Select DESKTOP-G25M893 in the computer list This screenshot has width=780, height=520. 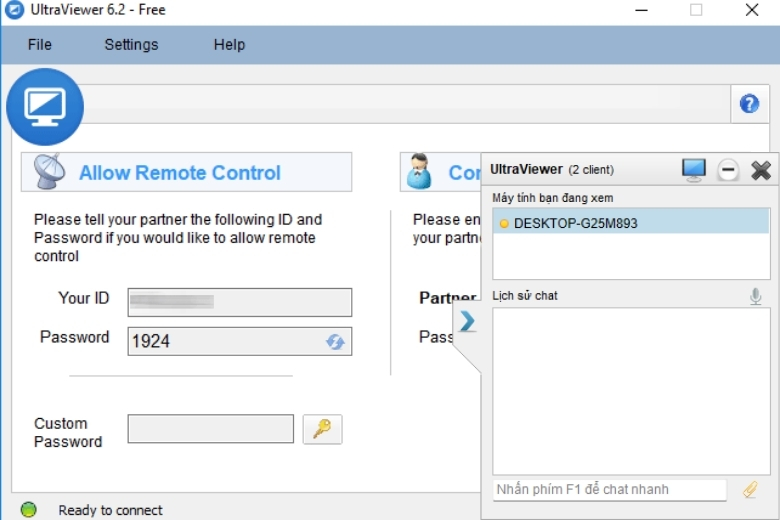[x=631, y=223]
